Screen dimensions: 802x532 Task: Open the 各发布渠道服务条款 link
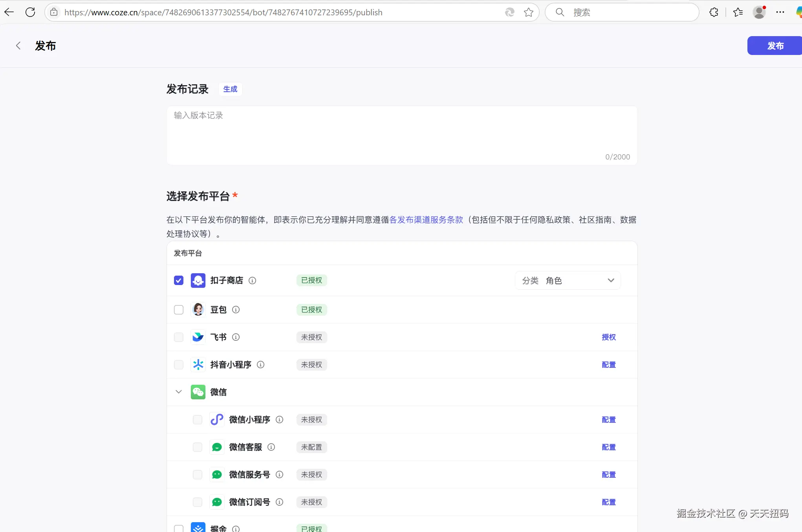point(426,220)
